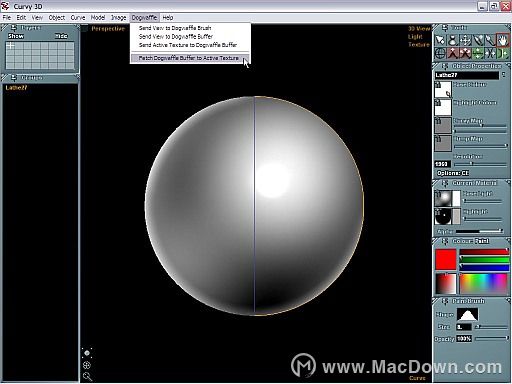Click the Perspective view label
Image resolution: width=512 pixels, height=384 pixels.
click(x=108, y=29)
